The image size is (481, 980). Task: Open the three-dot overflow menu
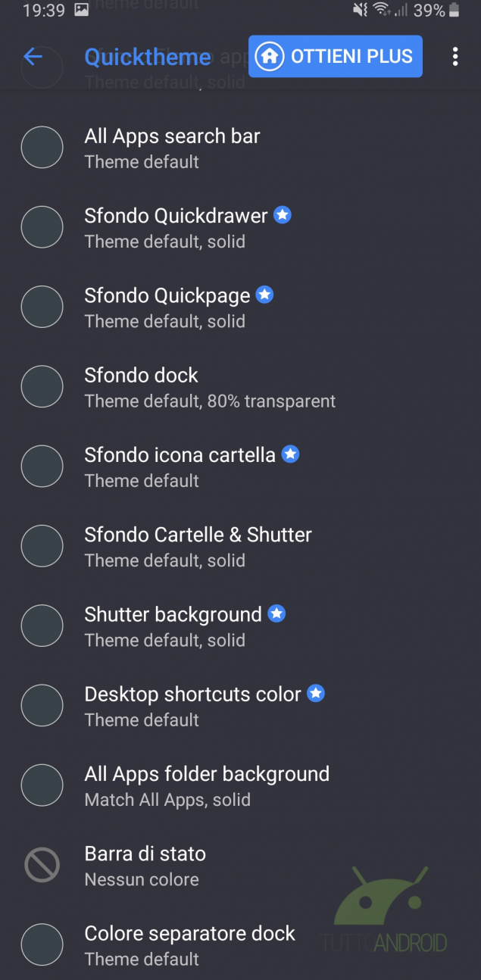(454, 57)
